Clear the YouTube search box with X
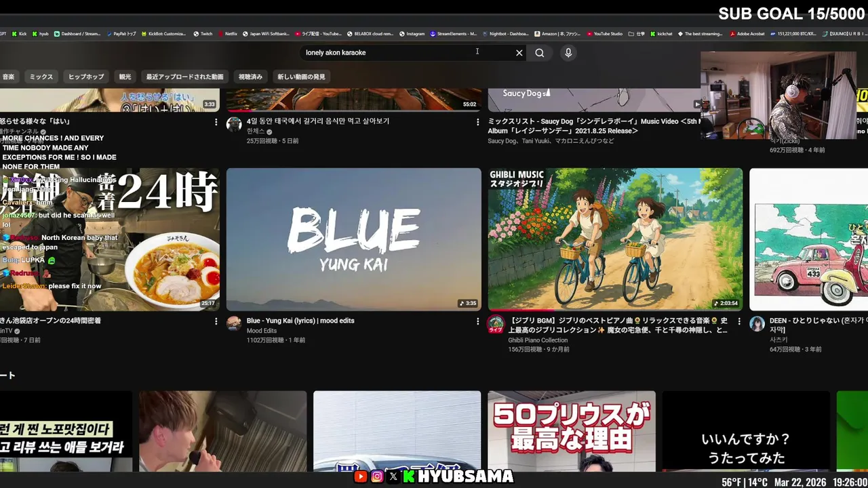Screen dimensions: 868x488 coord(519,53)
